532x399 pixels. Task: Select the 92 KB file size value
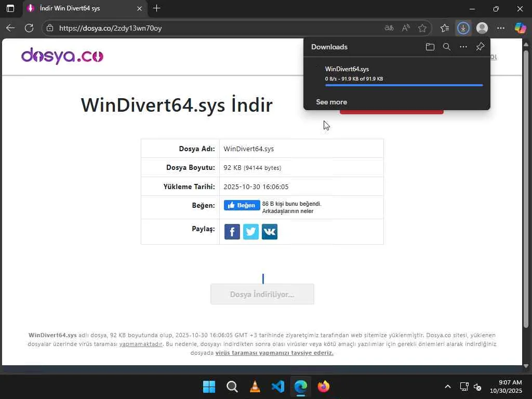[x=252, y=168]
